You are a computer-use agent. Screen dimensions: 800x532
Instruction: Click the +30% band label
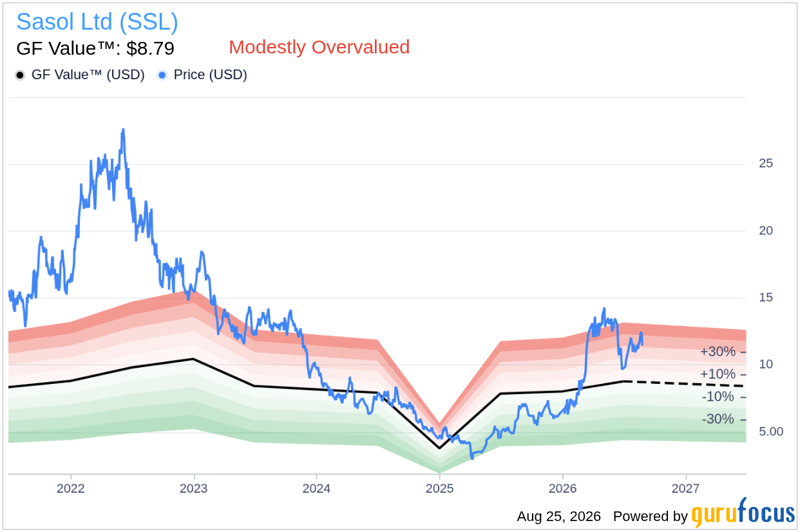coord(718,352)
